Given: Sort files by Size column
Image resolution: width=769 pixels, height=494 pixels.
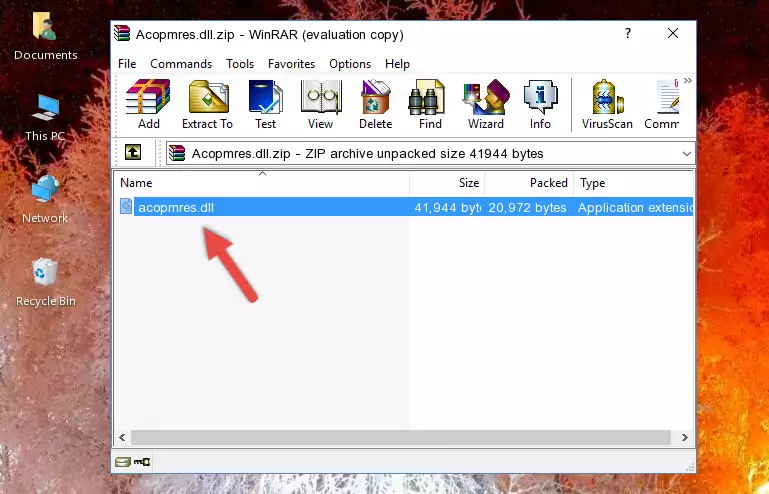Looking at the screenshot, I should (447, 183).
